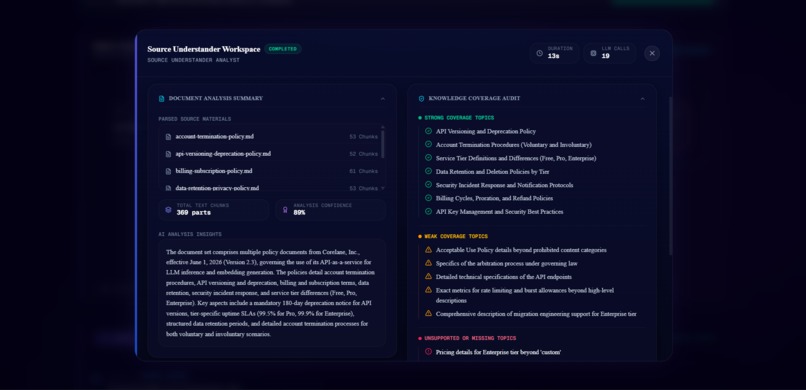Viewport: 806px width, 390px height.
Task: Click error icon for Pricing details for Enterprise tier
Action: [x=428, y=352]
